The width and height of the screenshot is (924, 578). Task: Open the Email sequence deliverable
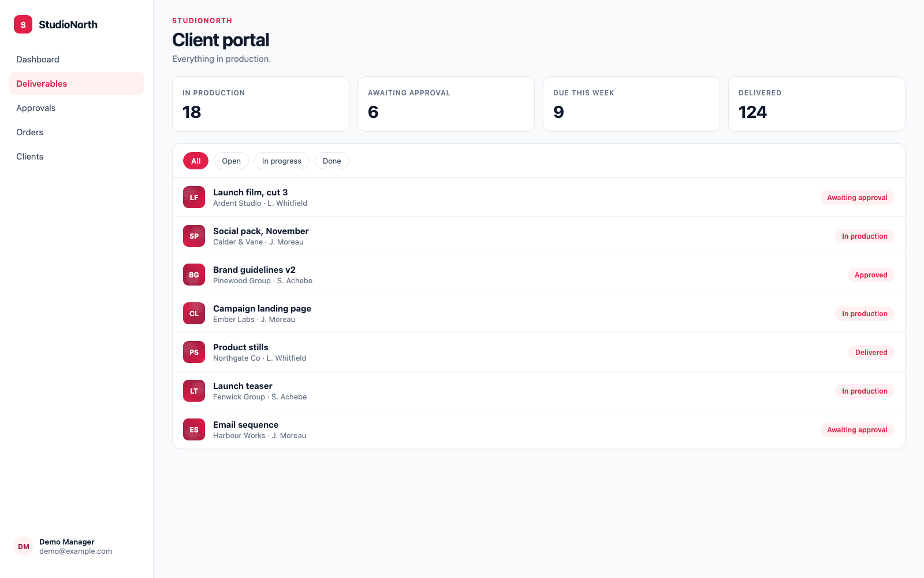click(x=539, y=429)
